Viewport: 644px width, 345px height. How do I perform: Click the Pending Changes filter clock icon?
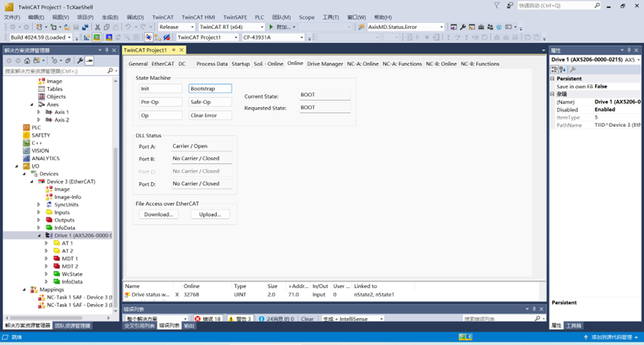pos(54,61)
